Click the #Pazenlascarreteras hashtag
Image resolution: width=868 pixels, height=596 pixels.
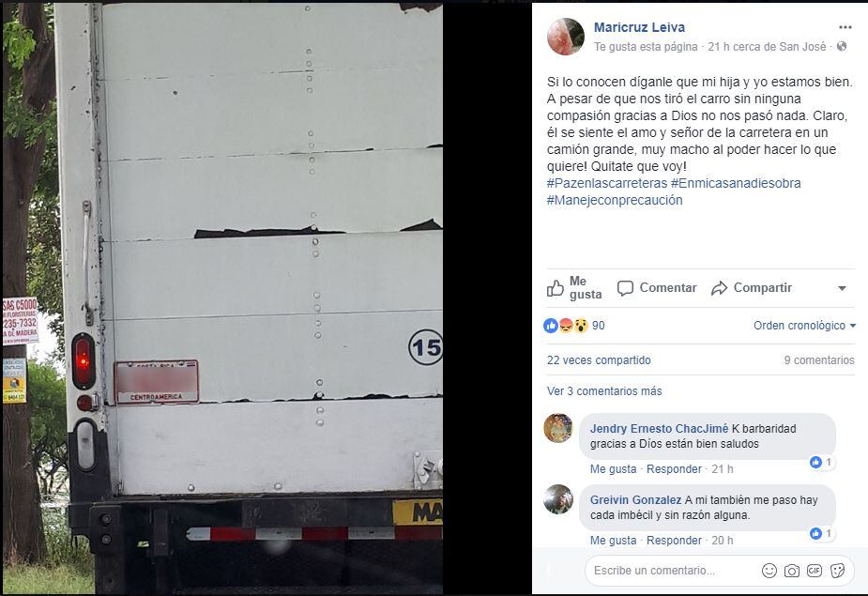tap(607, 183)
